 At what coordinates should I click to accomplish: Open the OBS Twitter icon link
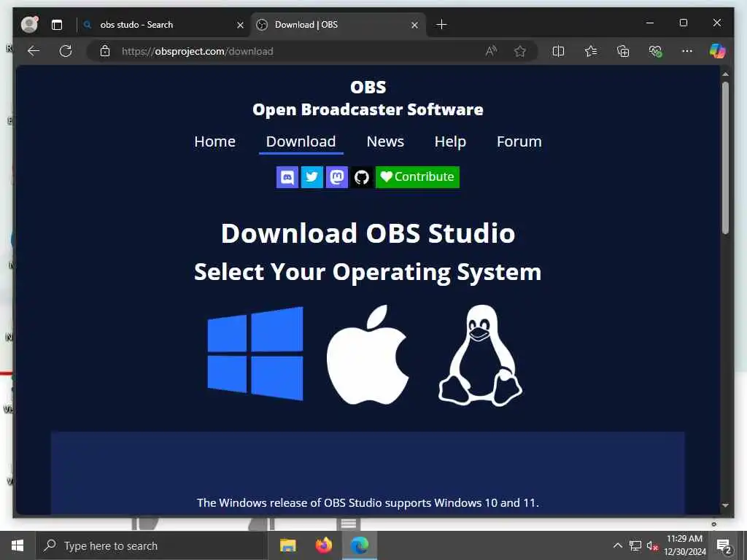tap(312, 177)
